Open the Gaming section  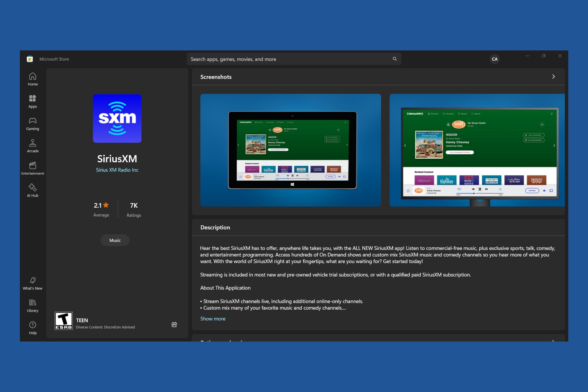(x=32, y=124)
